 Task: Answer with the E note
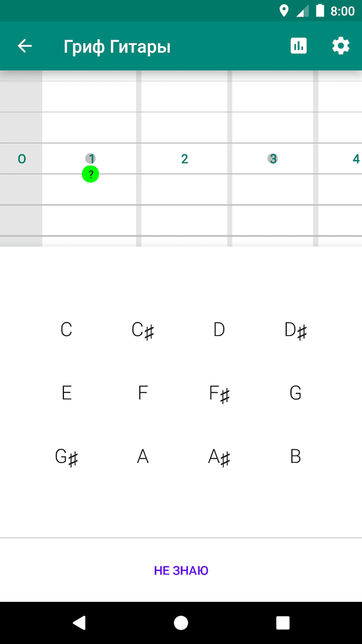point(66,393)
